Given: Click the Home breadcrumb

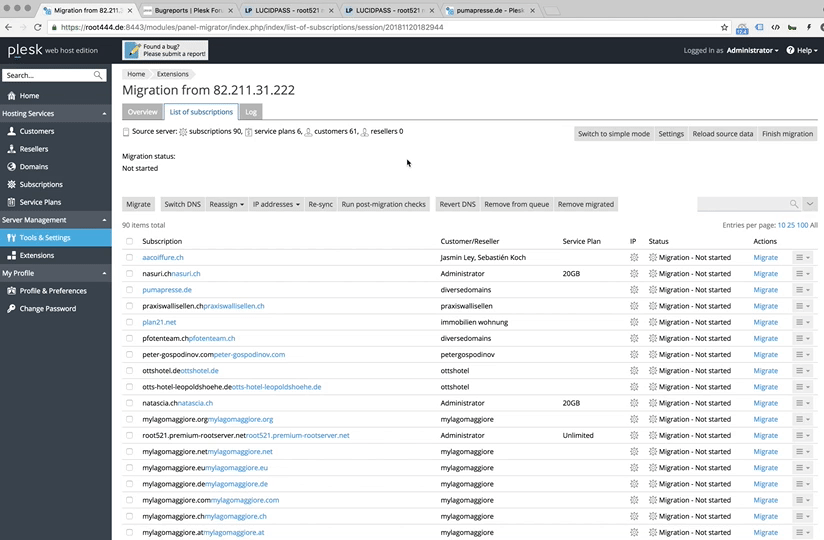Looking at the screenshot, I should tap(136, 74).
